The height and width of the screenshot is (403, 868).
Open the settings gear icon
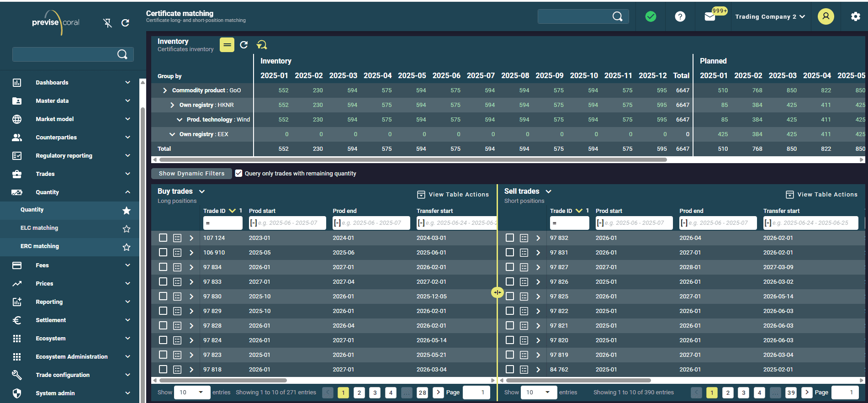click(855, 17)
